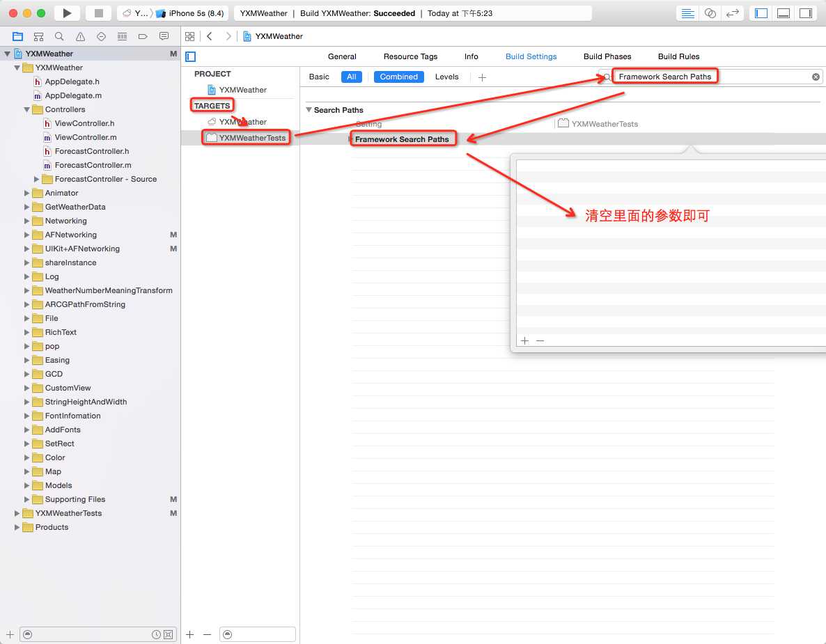The image size is (826, 644).
Task: Expand the ForecastController - Source folder
Action: coord(36,179)
